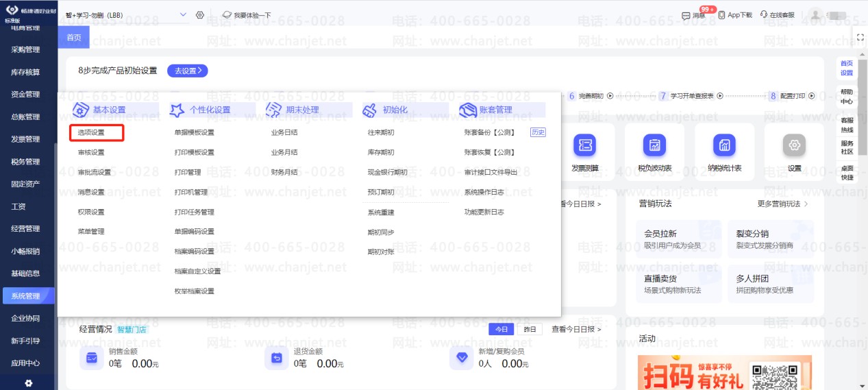Open 资金管理 in the sidebar
Screen dimensions: 868x390
(x=25, y=94)
